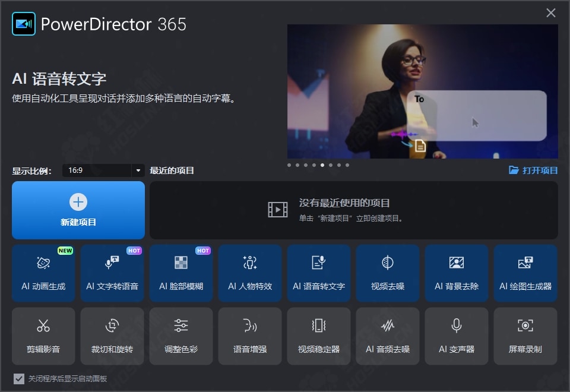Uncheck 关闭程序后显示启动面板 checkbox

click(19, 379)
